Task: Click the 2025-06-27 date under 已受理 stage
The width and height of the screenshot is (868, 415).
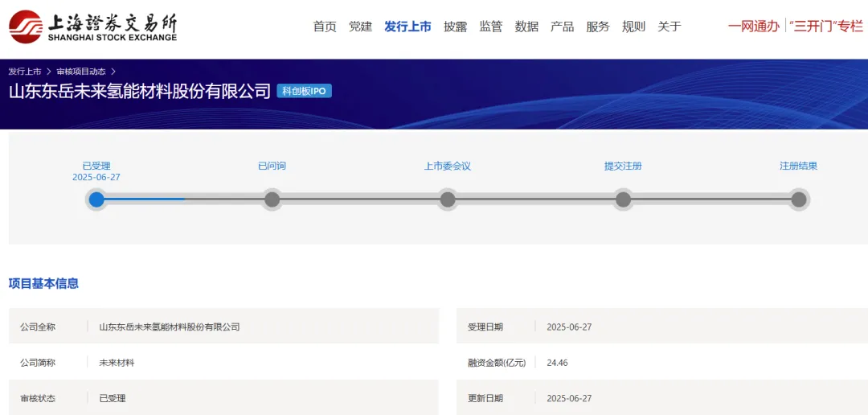Action: 96,177
